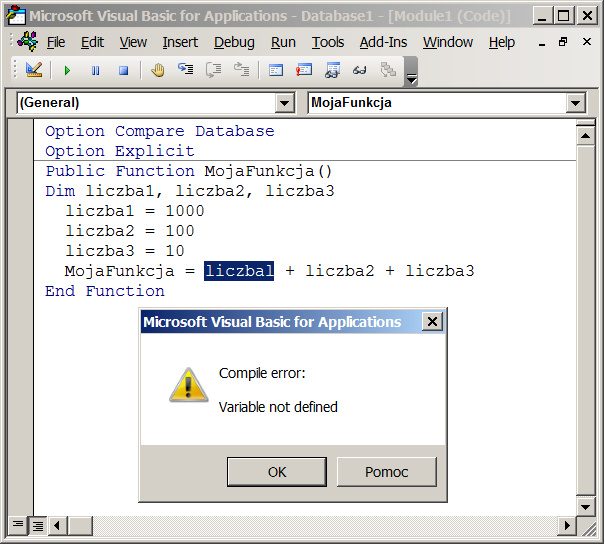Open the Window menu
Image resolution: width=605 pixels, height=544 pixels.
point(448,42)
